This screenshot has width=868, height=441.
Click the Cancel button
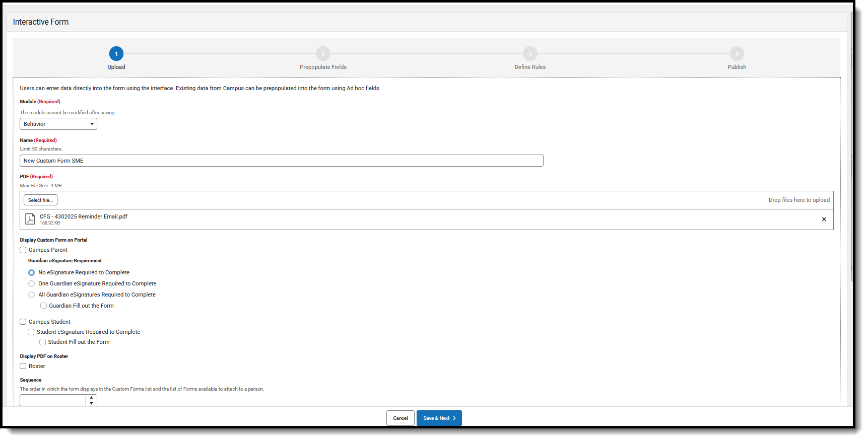click(400, 418)
